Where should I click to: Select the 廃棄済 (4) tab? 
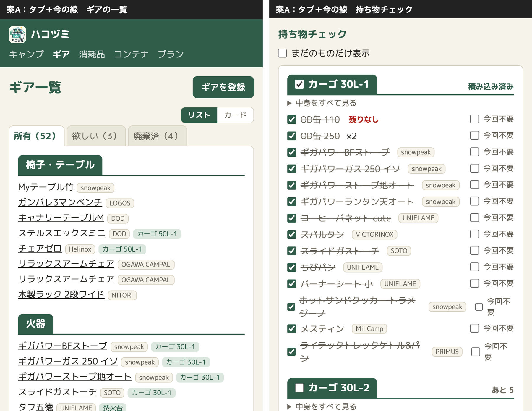point(157,136)
